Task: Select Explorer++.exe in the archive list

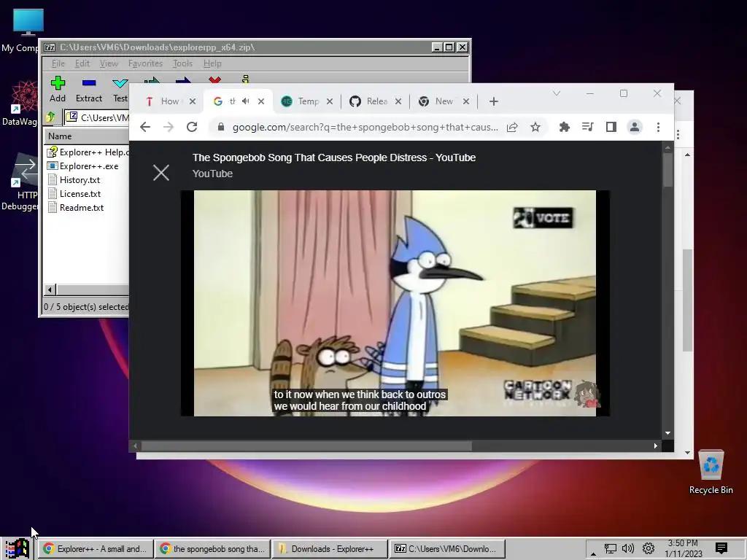Action: click(83, 166)
